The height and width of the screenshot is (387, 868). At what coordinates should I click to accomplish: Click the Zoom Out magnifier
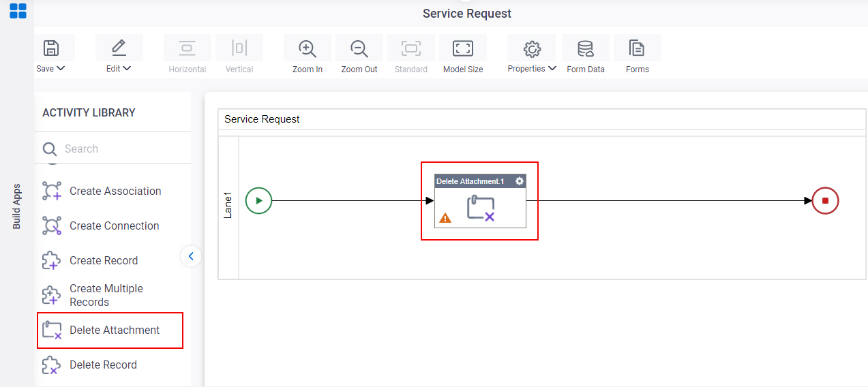click(359, 48)
